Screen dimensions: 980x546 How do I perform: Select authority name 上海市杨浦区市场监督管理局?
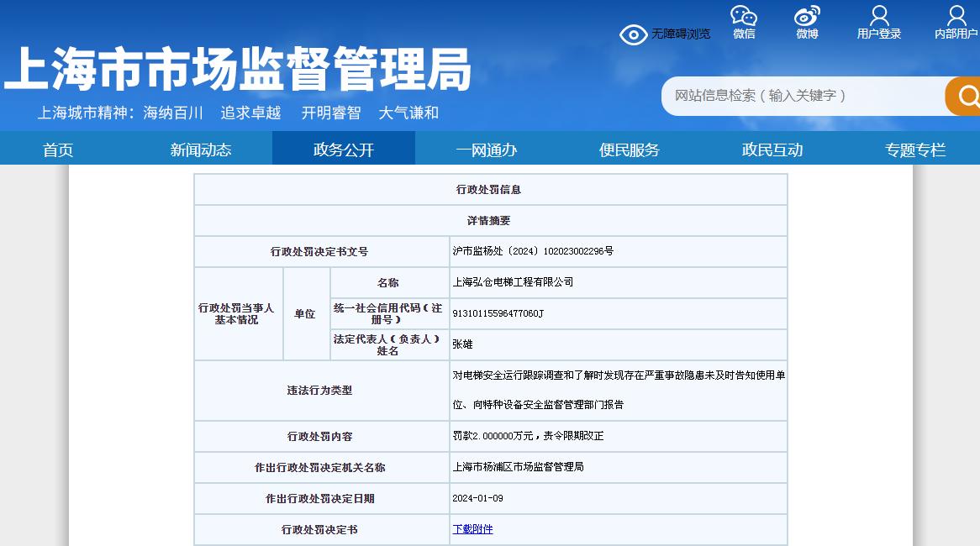pos(518,467)
